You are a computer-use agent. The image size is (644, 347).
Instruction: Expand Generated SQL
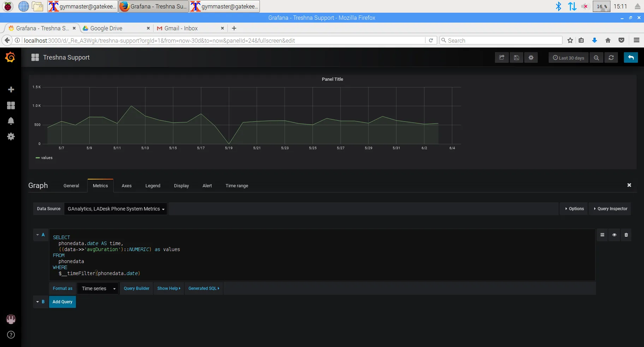coord(204,288)
